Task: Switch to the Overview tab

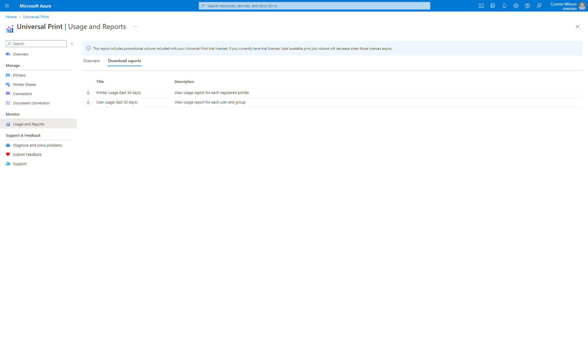Action: pos(91,61)
